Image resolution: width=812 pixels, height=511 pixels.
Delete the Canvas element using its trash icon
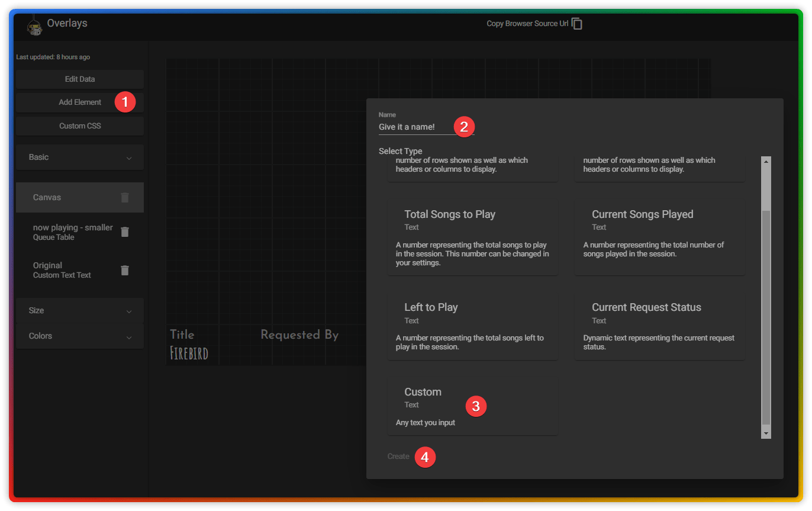coord(124,197)
